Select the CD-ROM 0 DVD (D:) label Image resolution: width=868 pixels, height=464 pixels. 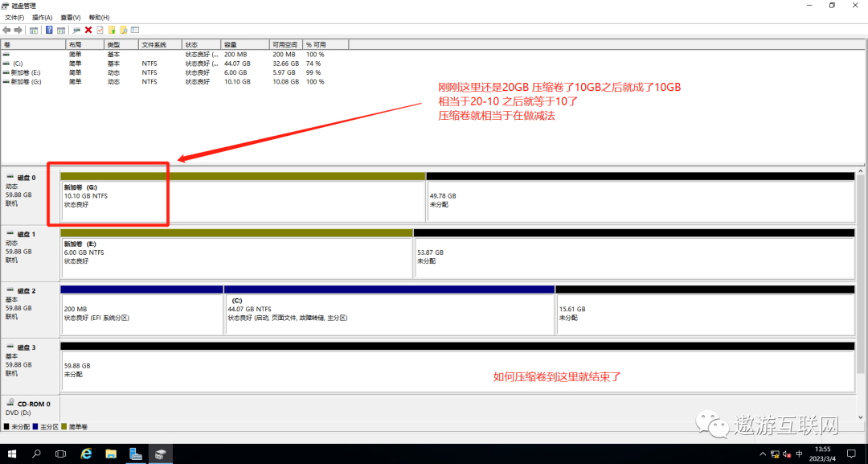coord(30,408)
